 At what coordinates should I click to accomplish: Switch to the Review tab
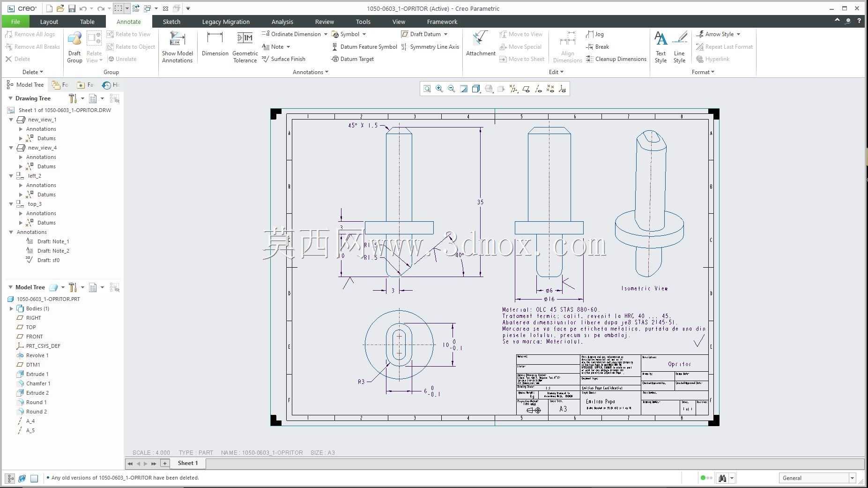point(325,22)
